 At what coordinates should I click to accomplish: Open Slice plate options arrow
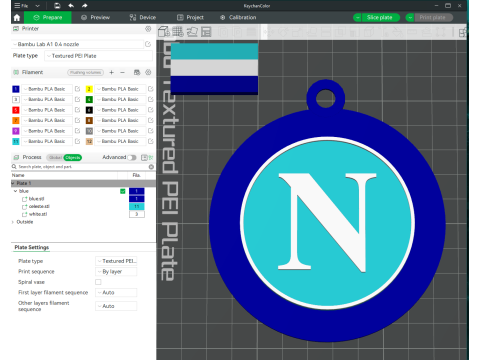point(357,17)
